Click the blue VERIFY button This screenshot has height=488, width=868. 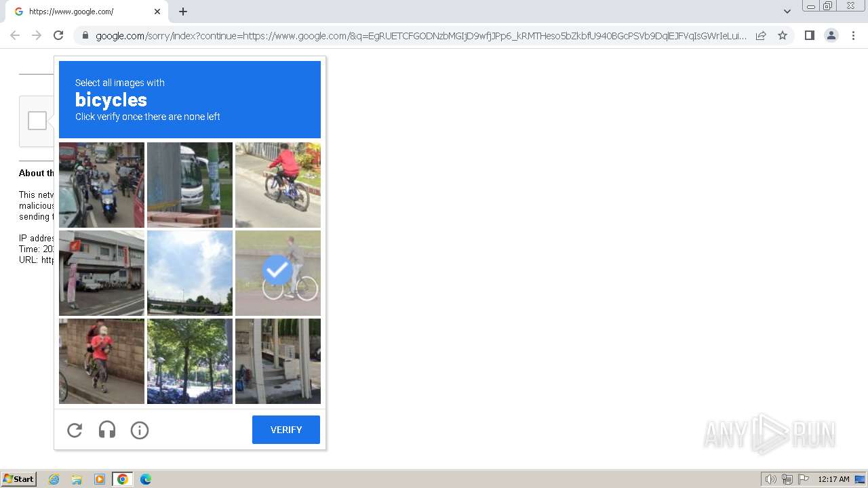click(286, 430)
